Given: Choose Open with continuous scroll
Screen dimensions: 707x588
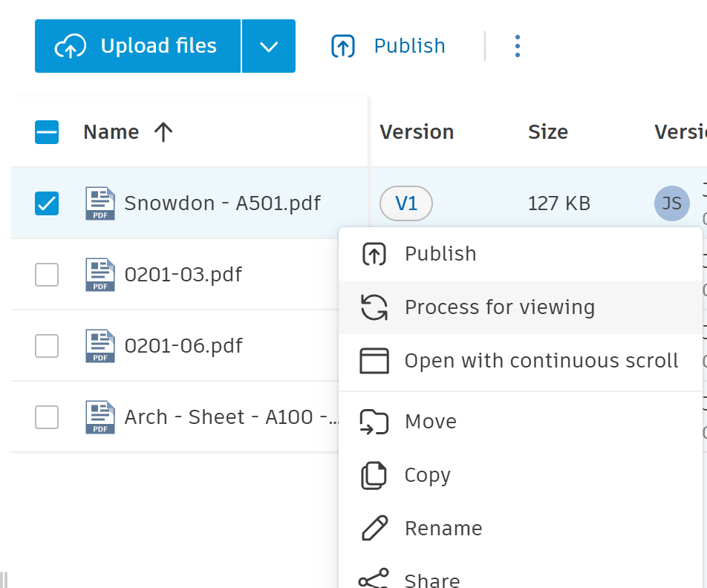Looking at the screenshot, I should click(x=521, y=361).
